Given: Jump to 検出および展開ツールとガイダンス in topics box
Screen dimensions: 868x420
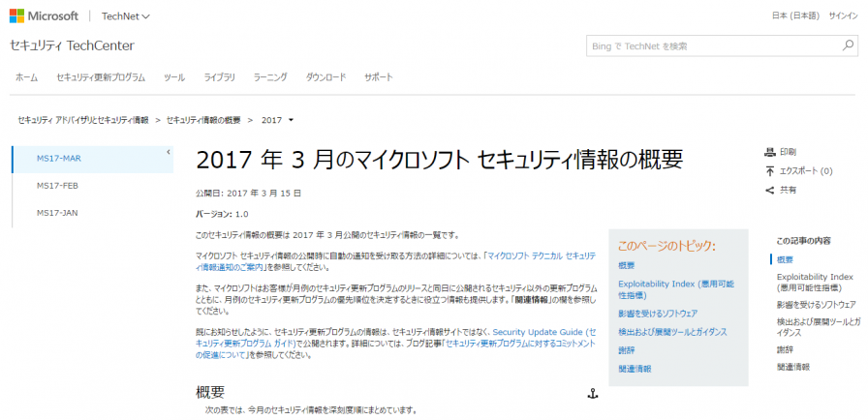Looking at the screenshot, I should coord(672,332).
